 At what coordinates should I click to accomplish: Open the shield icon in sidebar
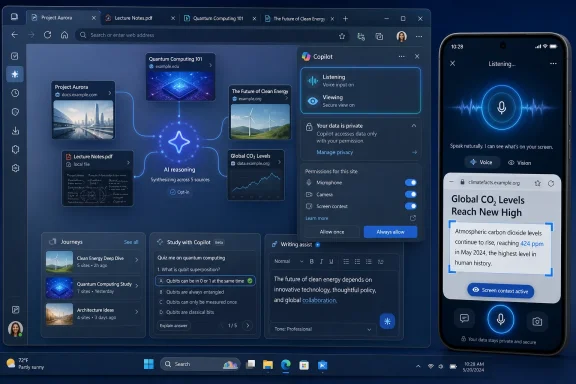pyautogui.click(x=15, y=112)
